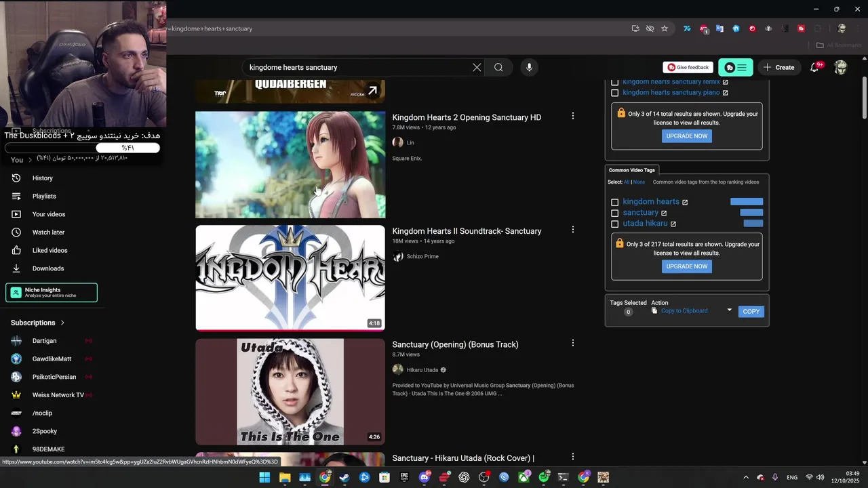The height and width of the screenshot is (488, 868).
Task: Open the Common Video Tags tab
Action: (x=632, y=170)
